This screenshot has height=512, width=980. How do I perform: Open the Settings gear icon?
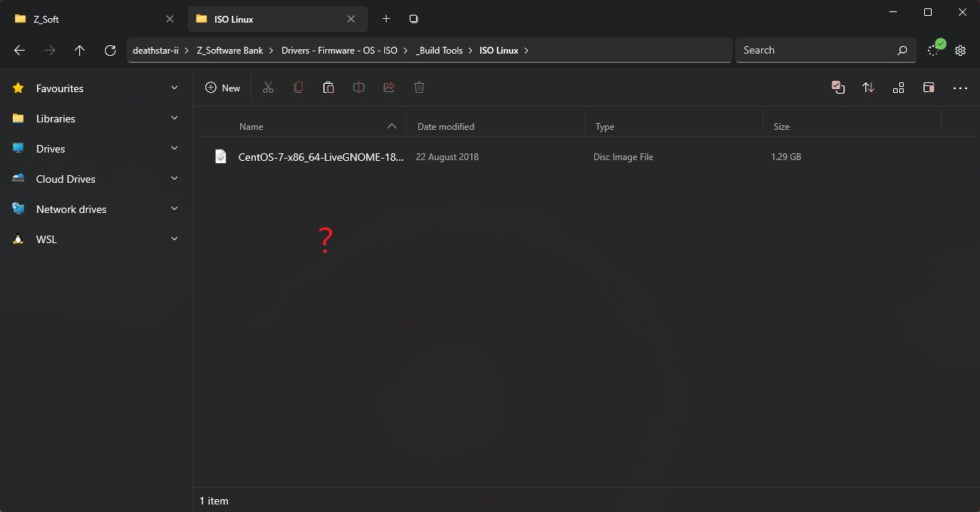coord(960,51)
